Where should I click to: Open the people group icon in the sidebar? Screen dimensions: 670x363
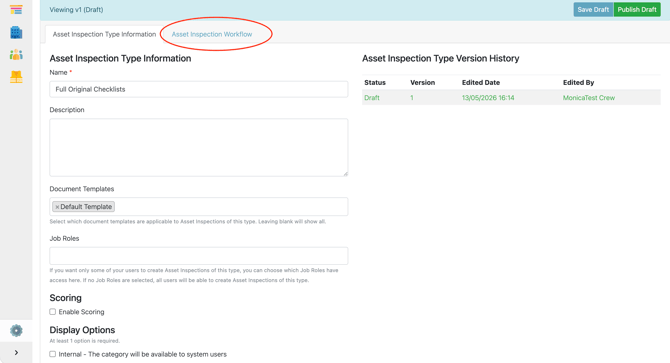16,54
